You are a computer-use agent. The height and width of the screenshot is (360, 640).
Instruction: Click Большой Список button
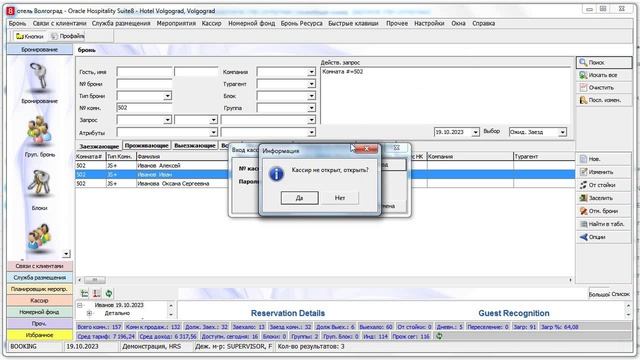coord(609,294)
